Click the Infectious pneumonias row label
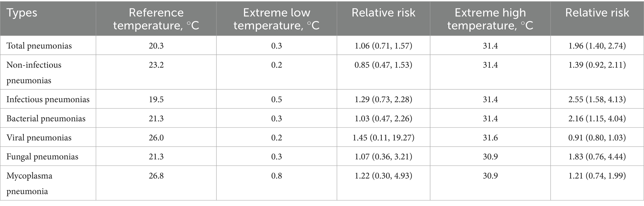The height and width of the screenshot is (206, 644). point(48,99)
